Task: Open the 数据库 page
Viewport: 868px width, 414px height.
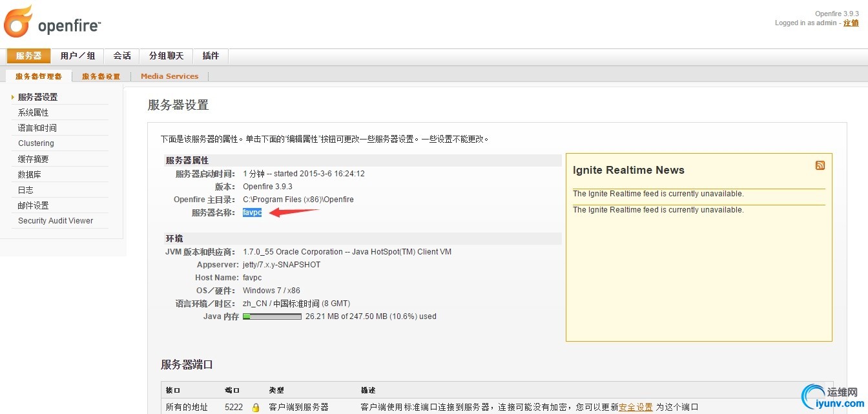Action: click(x=30, y=174)
